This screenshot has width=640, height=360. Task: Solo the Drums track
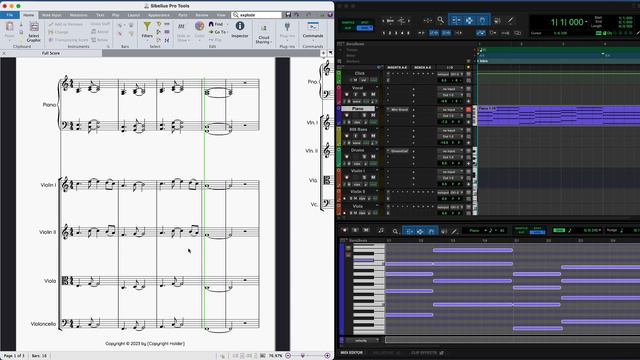364,157
